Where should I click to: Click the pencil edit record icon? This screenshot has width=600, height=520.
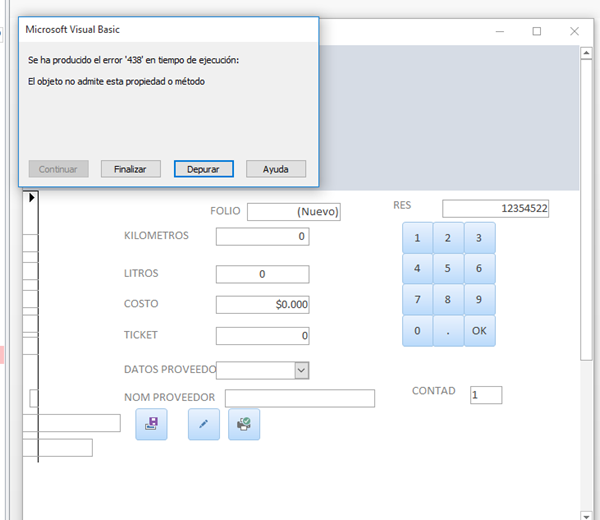click(204, 424)
